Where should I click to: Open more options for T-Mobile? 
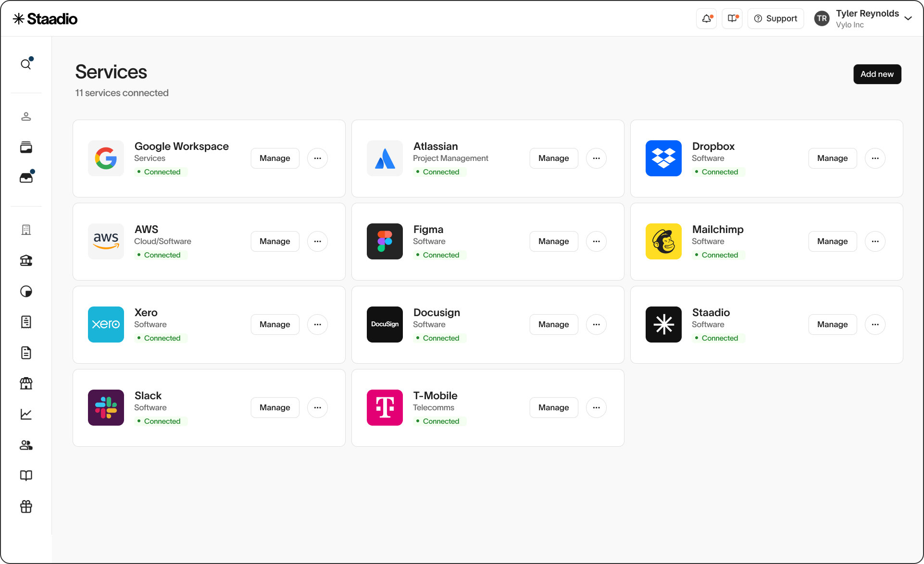pos(596,408)
